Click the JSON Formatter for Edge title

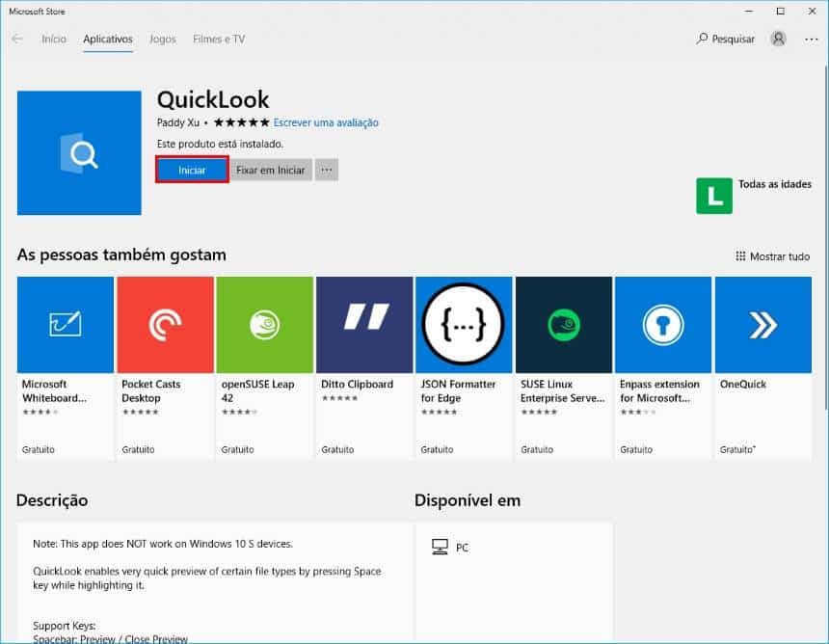[459, 390]
